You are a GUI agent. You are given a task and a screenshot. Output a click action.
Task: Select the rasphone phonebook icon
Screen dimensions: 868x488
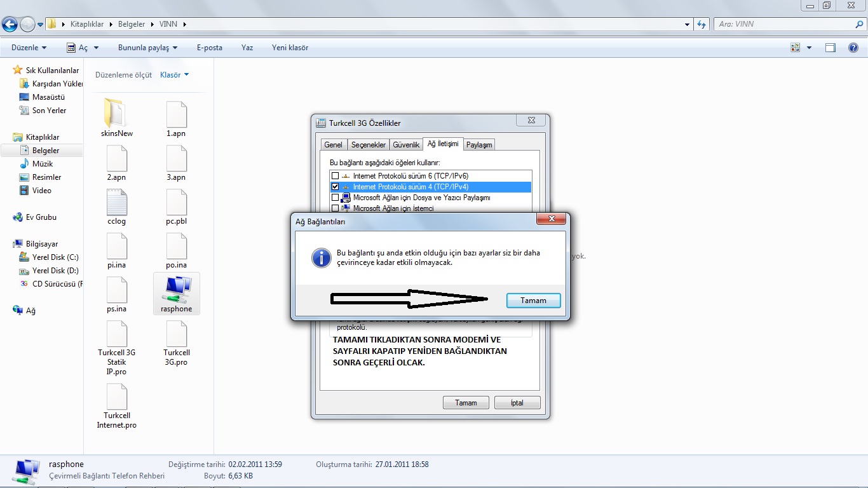[176, 290]
